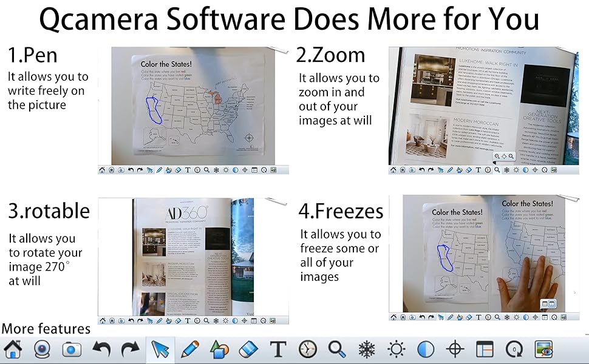Redo with the large right-curved arrow

click(131, 349)
